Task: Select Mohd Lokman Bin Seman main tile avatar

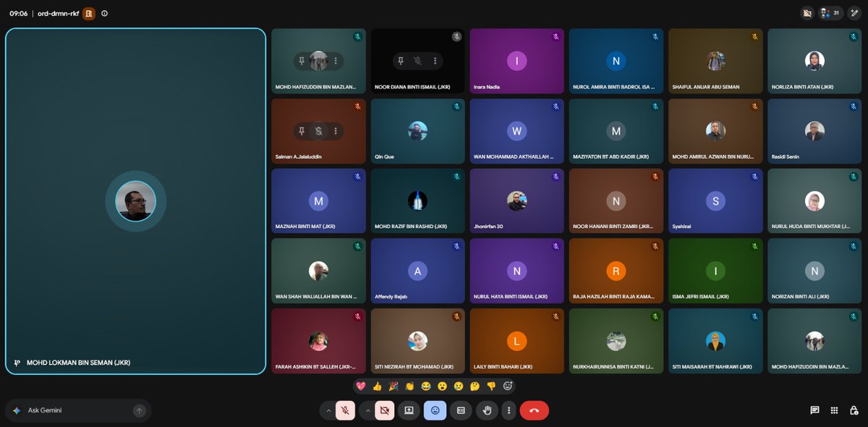Action: [x=136, y=201]
